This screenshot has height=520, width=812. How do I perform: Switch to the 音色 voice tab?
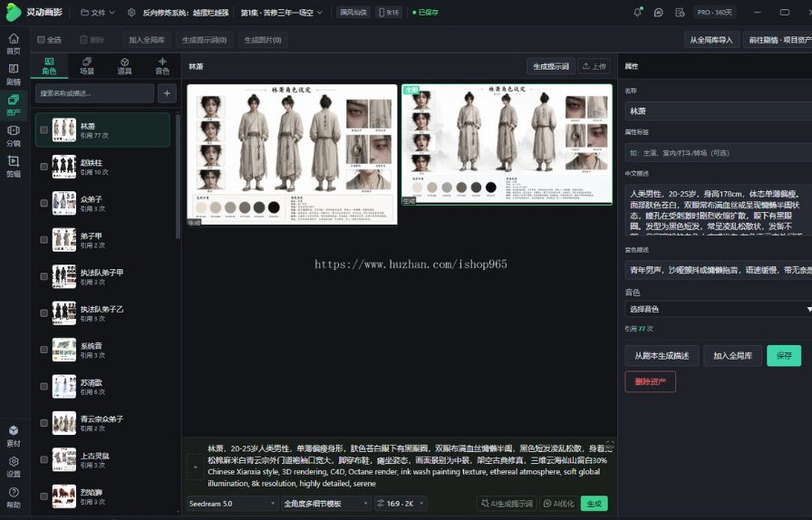[162, 66]
